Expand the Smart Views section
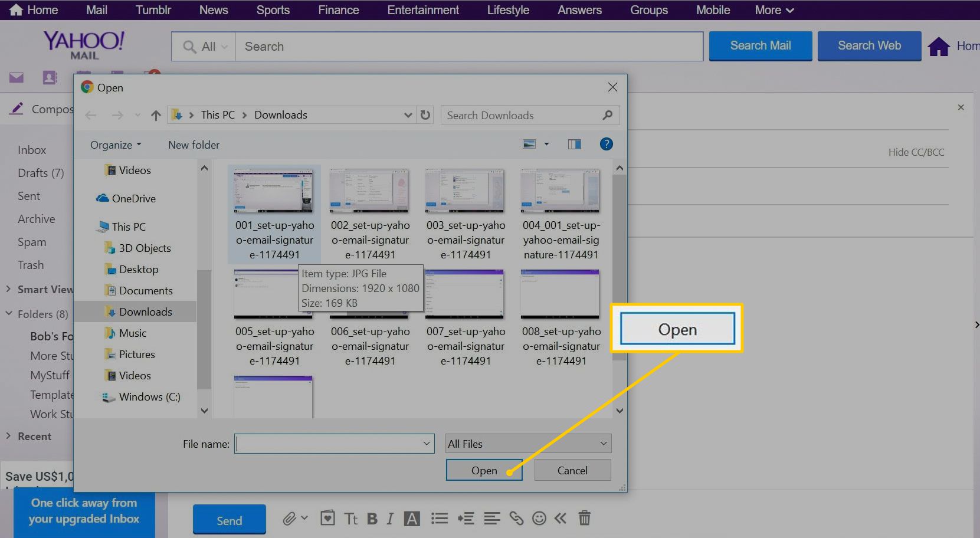The height and width of the screenshot is (538, 980). point(8,289)
